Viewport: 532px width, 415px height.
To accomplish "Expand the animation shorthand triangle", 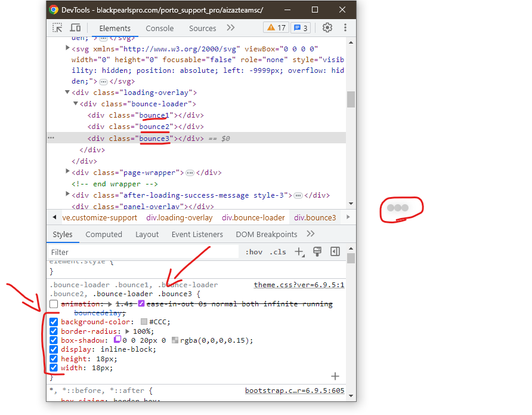I will pyautogui.click(x=110, y=304).
